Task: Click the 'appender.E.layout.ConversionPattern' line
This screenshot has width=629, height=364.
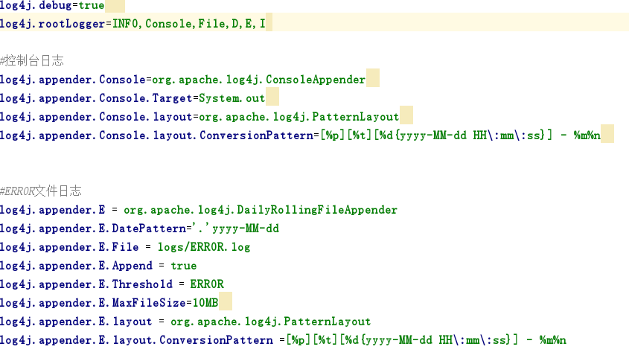Action: pyautogui.click(x=283, y=340)
